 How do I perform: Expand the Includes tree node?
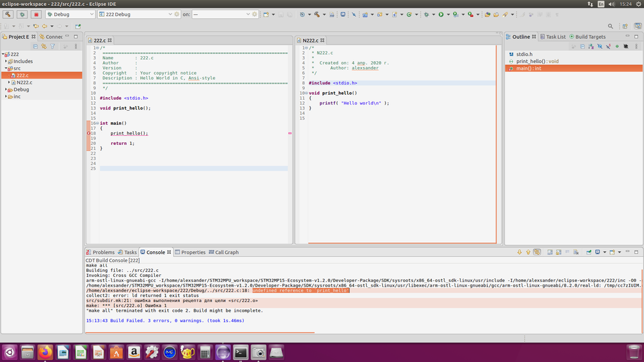click(x=6, y=61)
